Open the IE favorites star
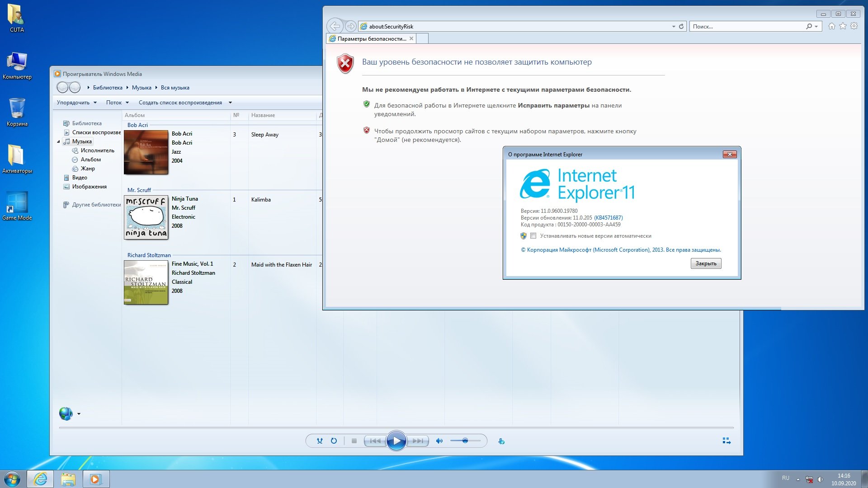This screenshot has height=488, width=868. tap(843, 26)
